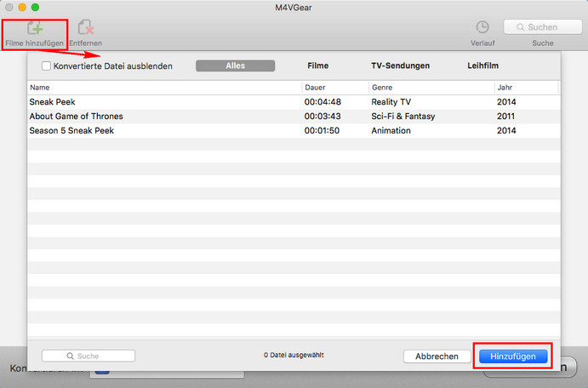Switch to the Filme tab
The height and width of the screenshot is (388, 588).
point(317,66)
